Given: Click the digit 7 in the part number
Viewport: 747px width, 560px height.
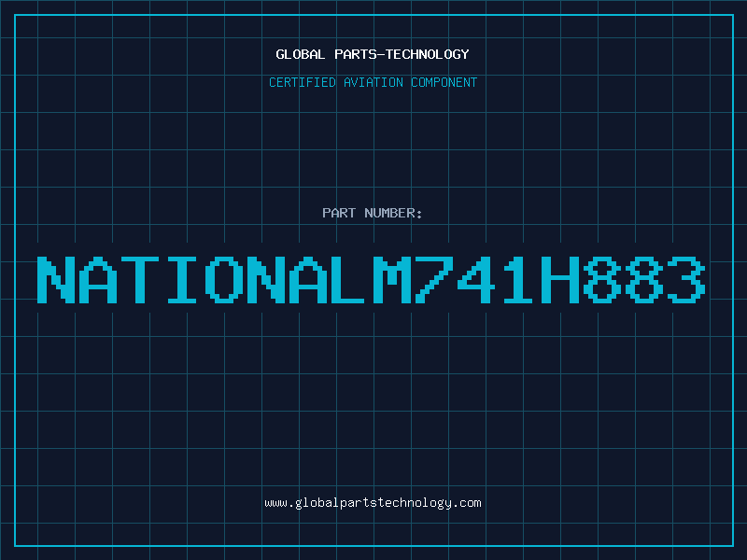Looking at the screenshot, I should pyautogui.click(x=434, y=280).
